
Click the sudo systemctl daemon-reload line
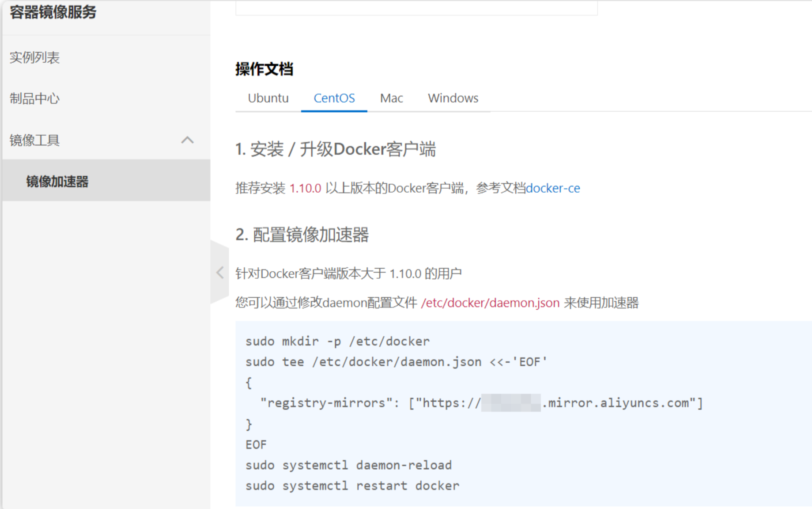coord(348,465)
